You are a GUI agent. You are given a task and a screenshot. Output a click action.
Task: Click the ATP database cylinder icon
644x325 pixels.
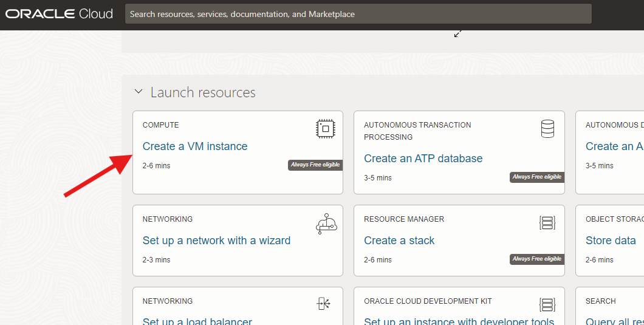pyautogui.click(x=547, y=128)
